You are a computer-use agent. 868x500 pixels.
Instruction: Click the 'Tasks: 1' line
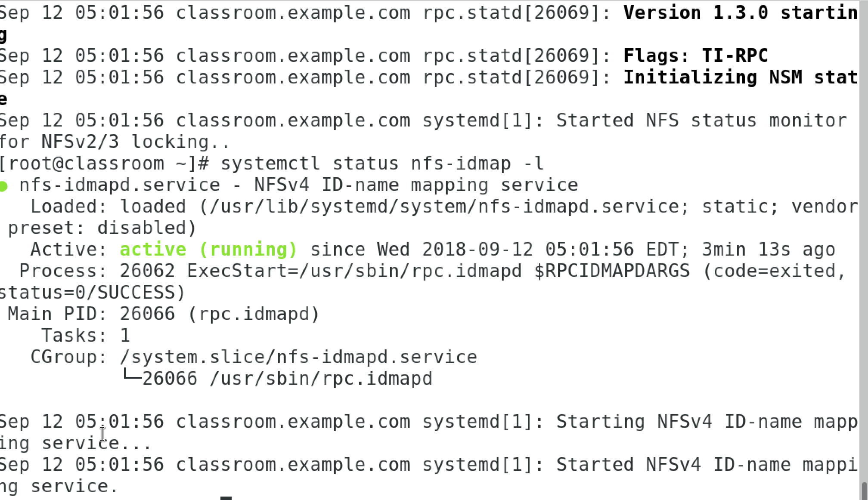(86, 335)
